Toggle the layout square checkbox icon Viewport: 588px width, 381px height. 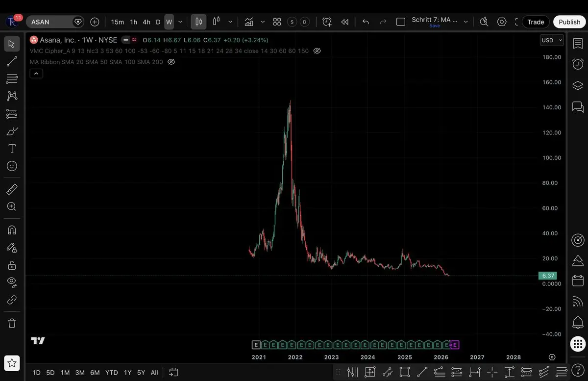[x=401, y=22]
